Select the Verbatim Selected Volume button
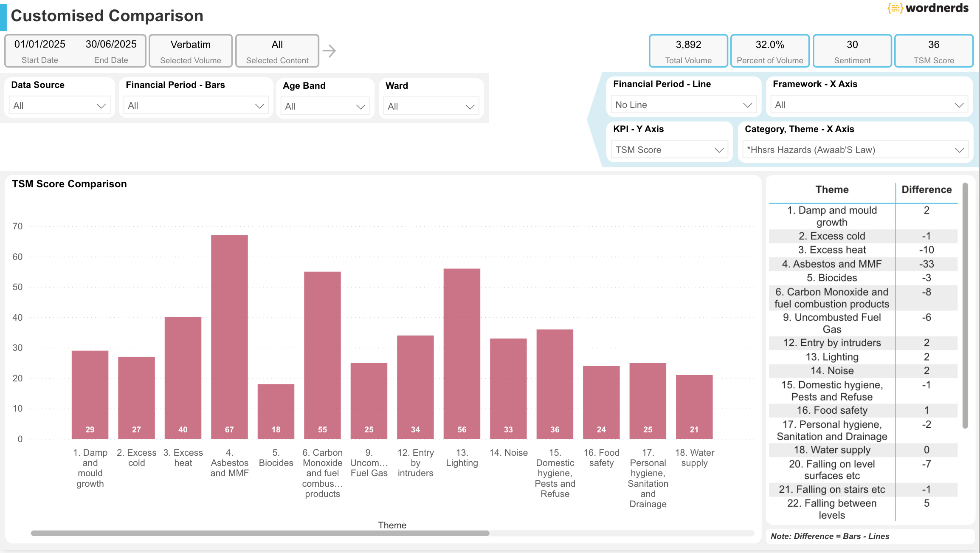The image size is (980, 553). 191,51
